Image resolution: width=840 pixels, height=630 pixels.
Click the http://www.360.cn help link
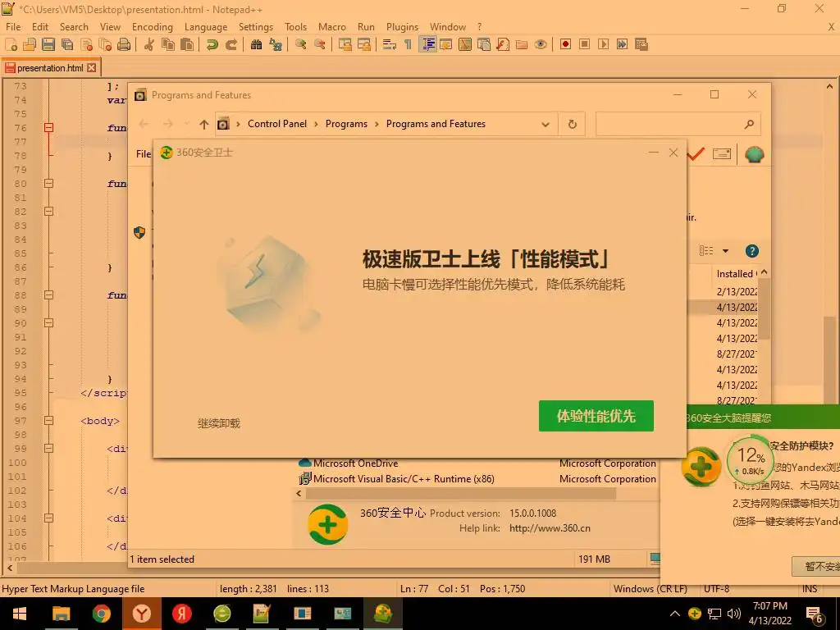[x=550, y=528]
